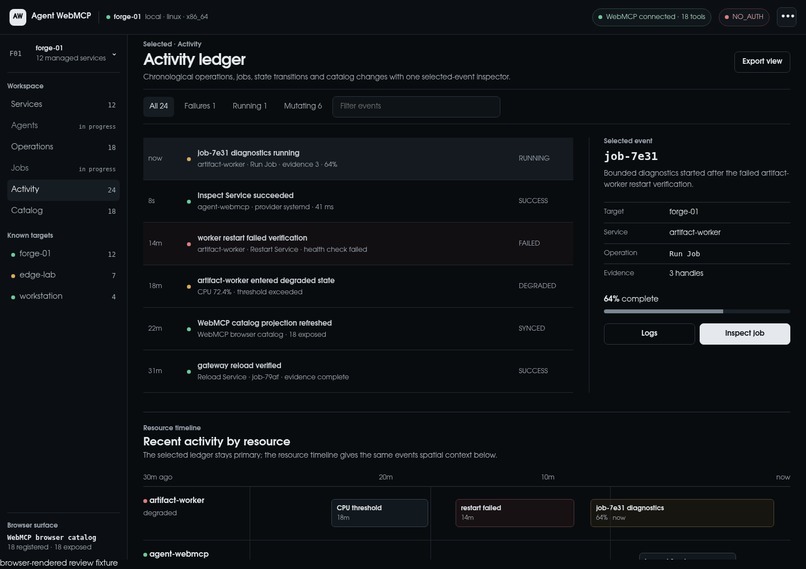Select the Inspect Service succeeded event
Image resolution: width=806 pixels, height=569 pixels.
pyautogui.click(x=358, y=201)
